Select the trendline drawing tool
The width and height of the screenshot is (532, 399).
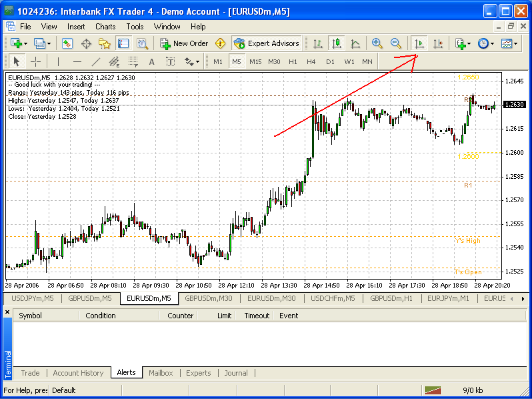(95, 62)
